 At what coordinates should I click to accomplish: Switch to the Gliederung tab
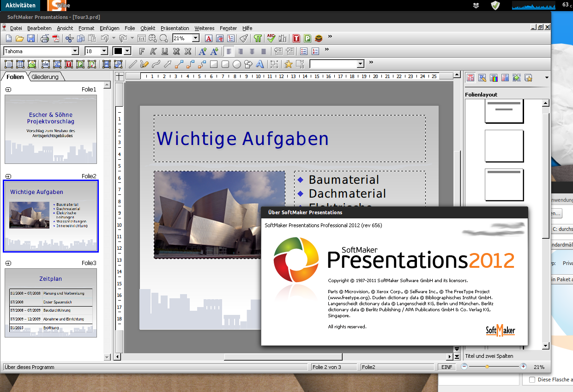45,77
